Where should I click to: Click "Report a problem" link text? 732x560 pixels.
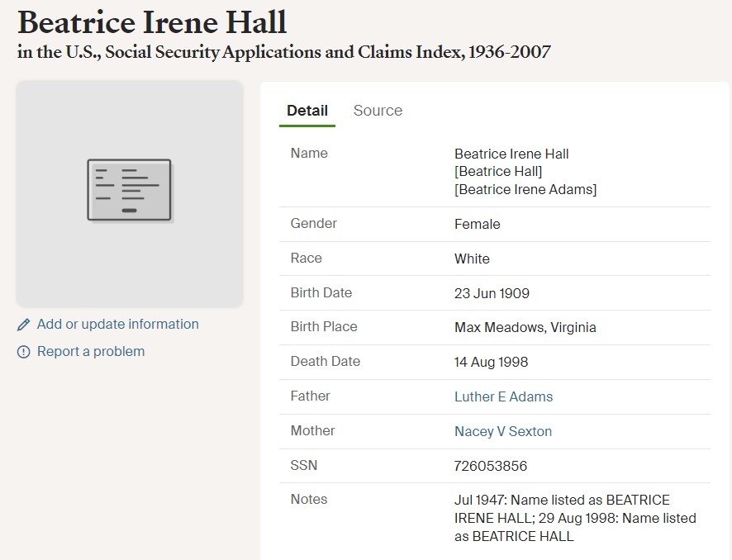coord(91,352)
